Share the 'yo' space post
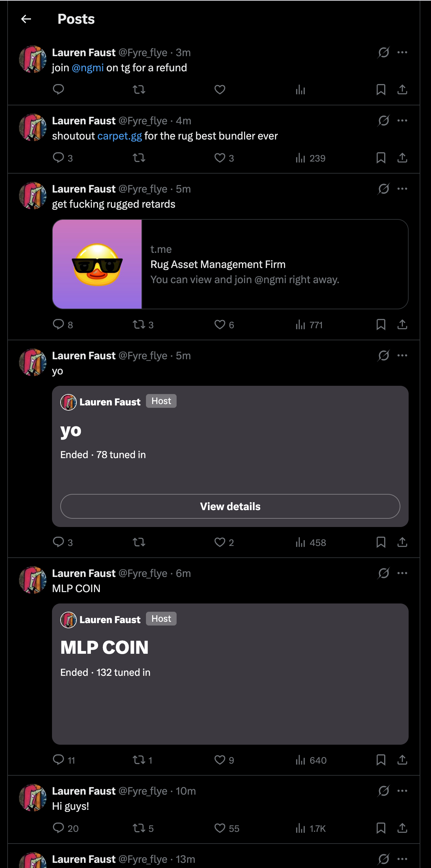The width and height of the screenshot is (431, 868). [402, 542]
